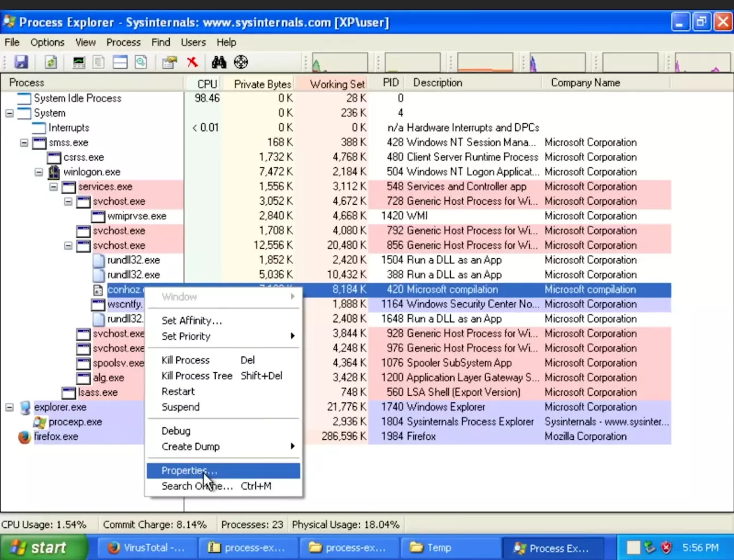Collapse the explorer.exe tree node
734x560 pixels.
pos(9,407)
